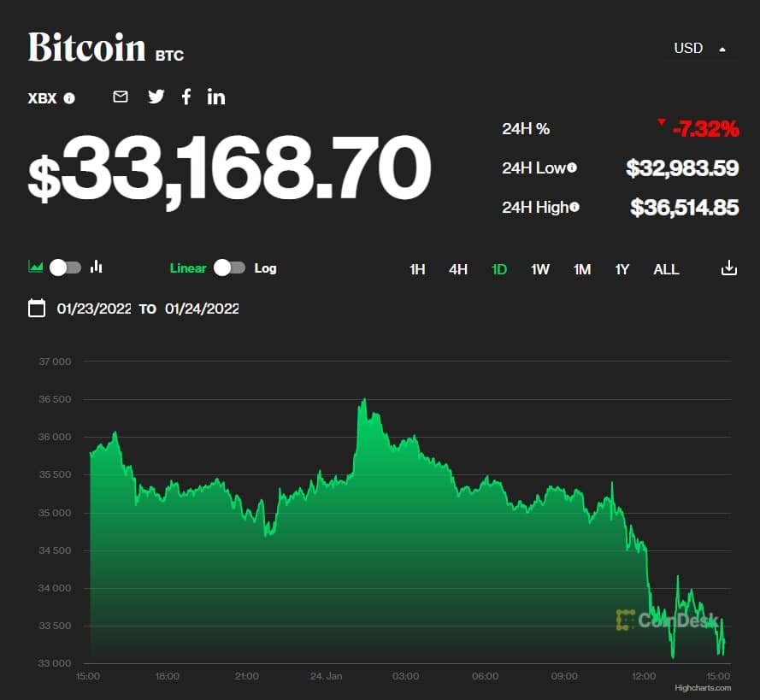Click the XBX info icon
The image size is (760, 700).
[69, 98]
